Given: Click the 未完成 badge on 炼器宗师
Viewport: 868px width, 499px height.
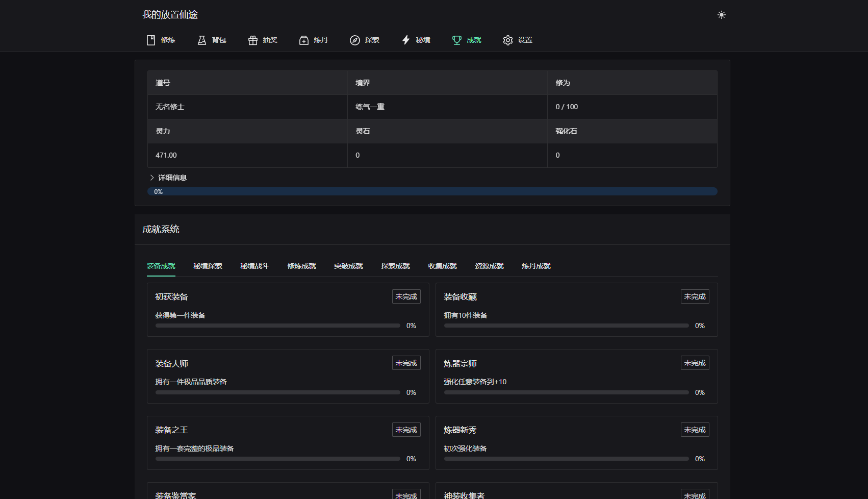Looking at the screenshot, I should pyautogui.click(x=695, y=363).
